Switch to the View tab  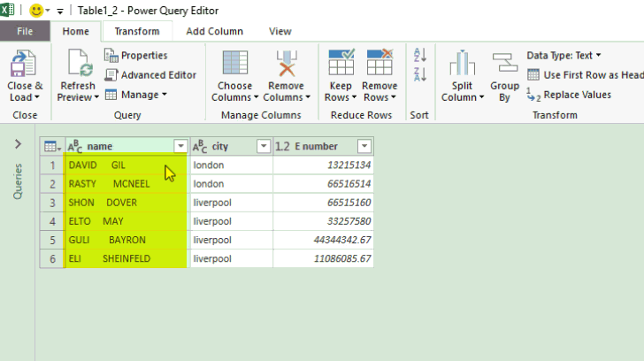pos(280,31)
